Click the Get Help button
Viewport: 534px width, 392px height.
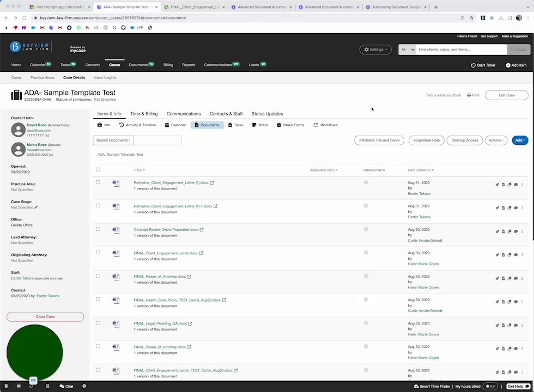[518, 386]
